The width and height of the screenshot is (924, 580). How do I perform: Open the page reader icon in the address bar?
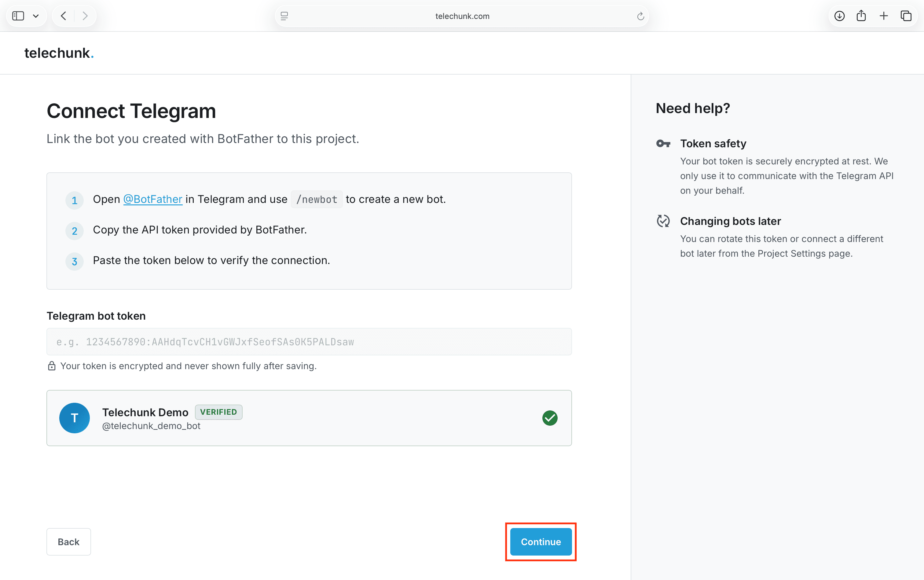click(284, 16)
